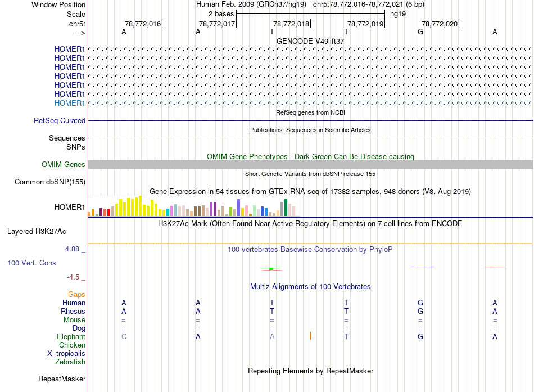
Task: Click the 78,772,018 position on chromosome ruler
Action: click(x=291, y=24)
